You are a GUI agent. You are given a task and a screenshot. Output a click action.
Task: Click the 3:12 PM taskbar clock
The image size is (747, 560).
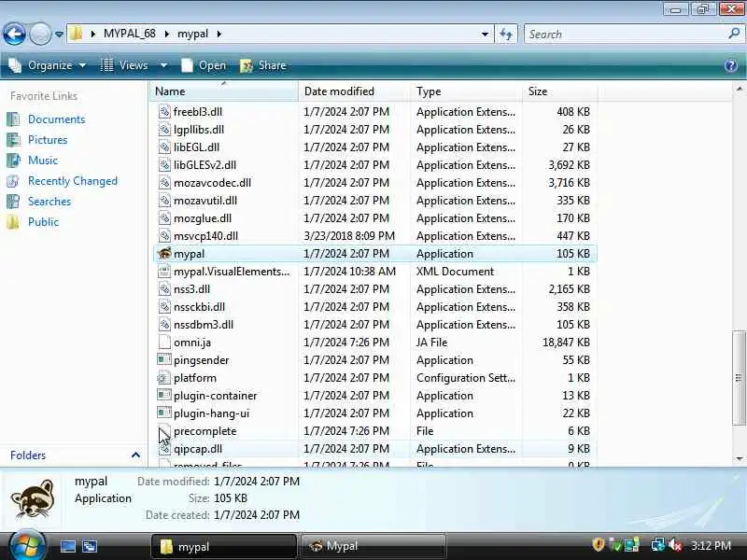711,545
